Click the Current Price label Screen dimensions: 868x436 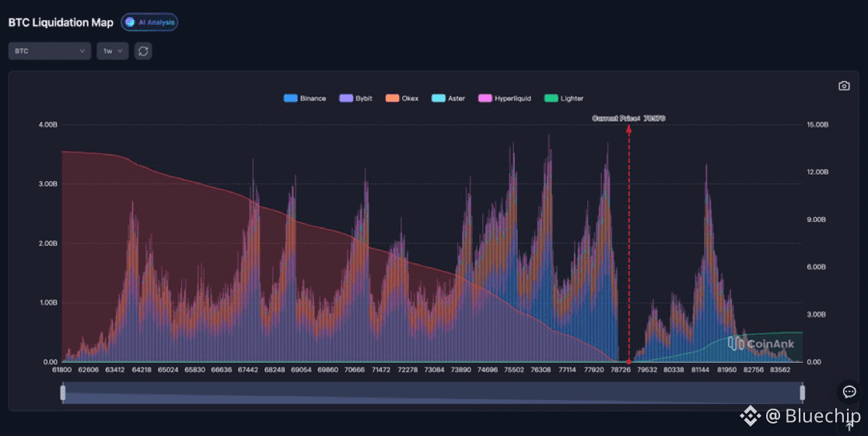point(628,118)
